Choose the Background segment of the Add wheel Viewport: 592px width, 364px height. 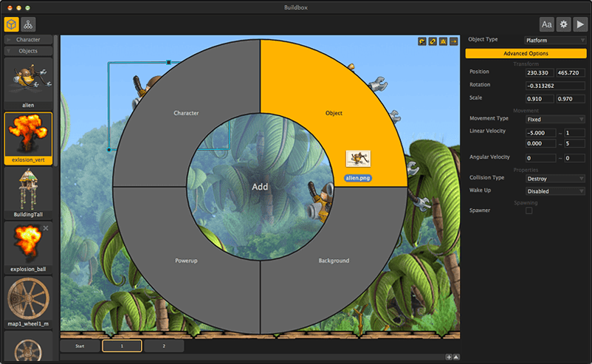pos(334,261)
